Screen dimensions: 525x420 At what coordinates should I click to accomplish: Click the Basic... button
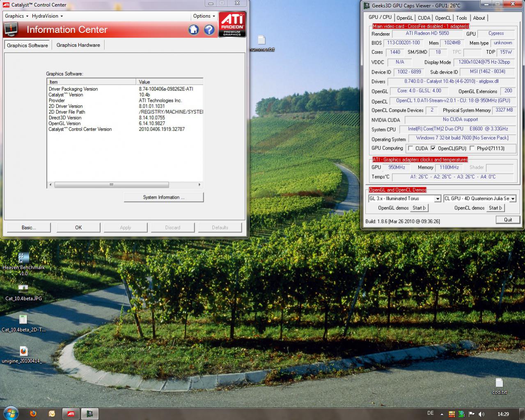pyautogui.click(x=29, y=227)
